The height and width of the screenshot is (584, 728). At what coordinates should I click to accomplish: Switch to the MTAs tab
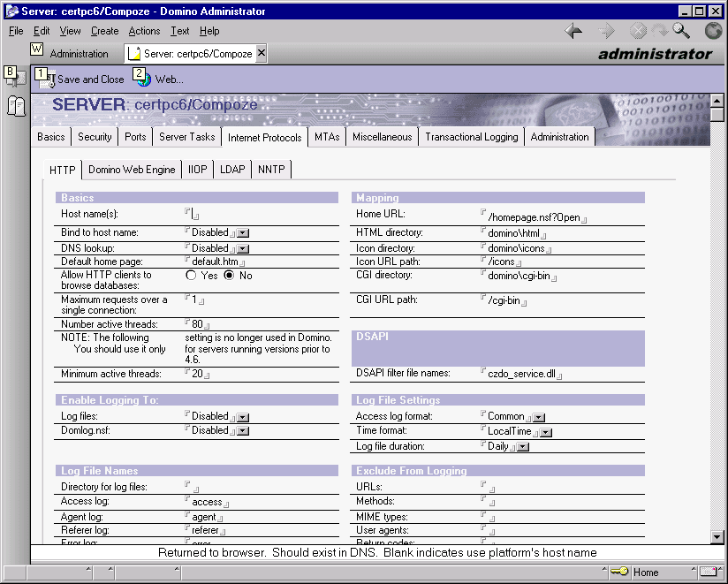pos(327,137)
